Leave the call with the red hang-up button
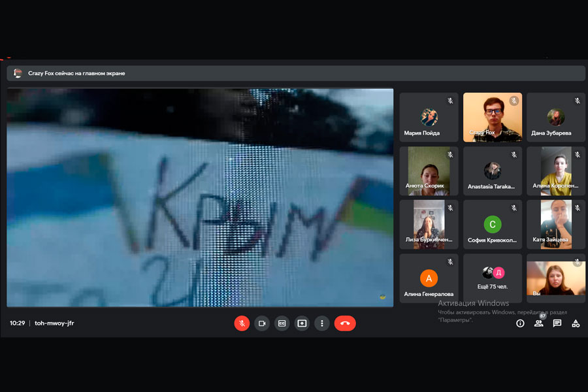Screen dimensions: 588x392 [345, 323]
